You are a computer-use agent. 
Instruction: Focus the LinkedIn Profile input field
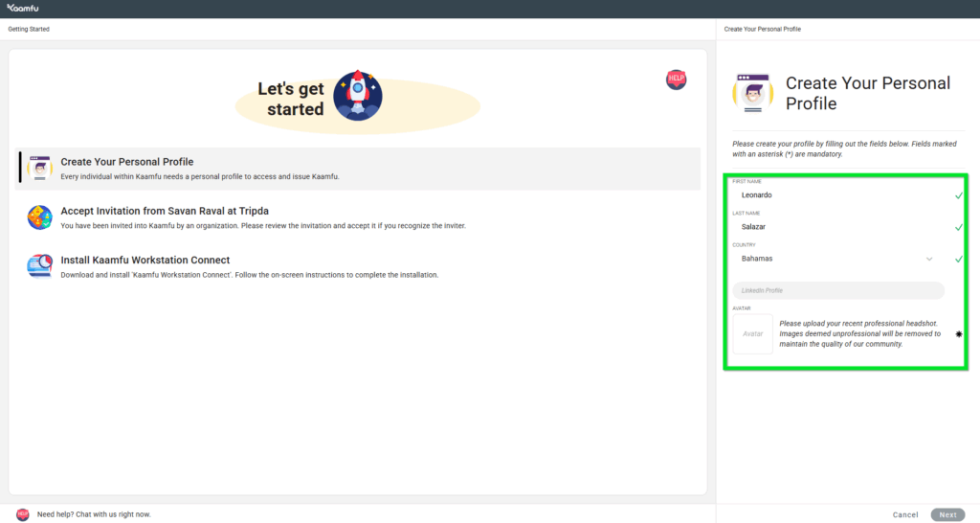(x=838, y=290)
